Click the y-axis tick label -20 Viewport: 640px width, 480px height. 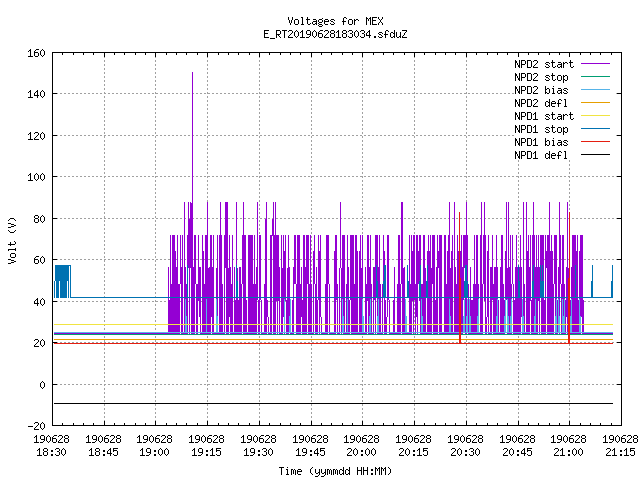coord(36,426)
